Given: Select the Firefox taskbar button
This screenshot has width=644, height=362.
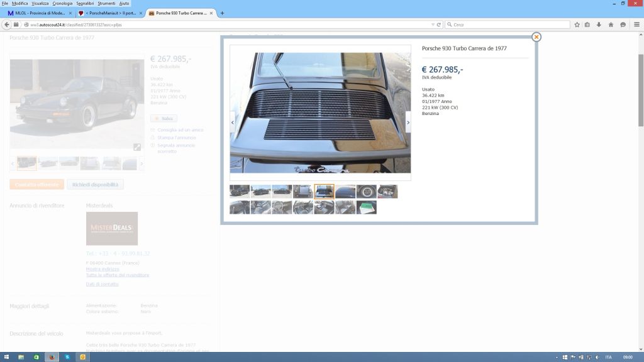Looking at the screenshot, I should [52, 357].
